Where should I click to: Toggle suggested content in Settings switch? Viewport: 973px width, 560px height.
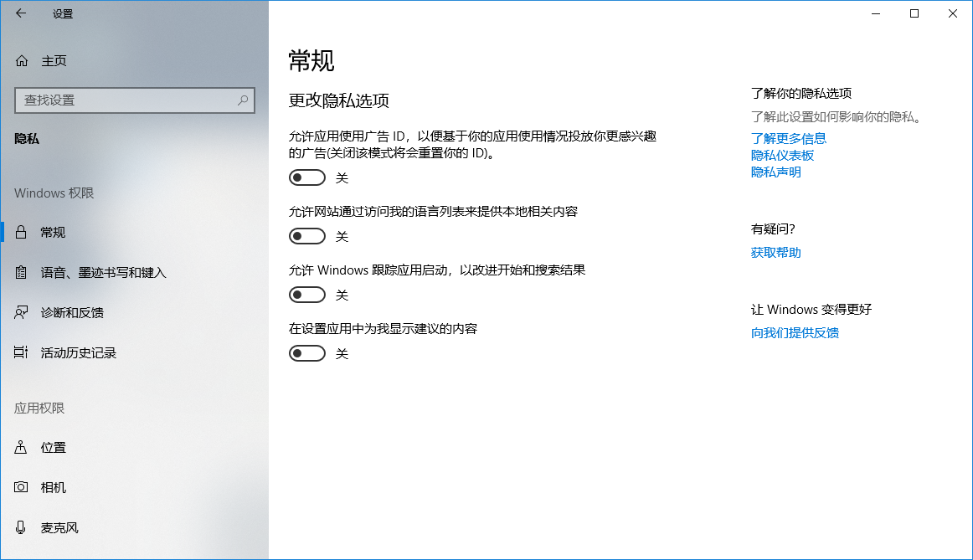tap(307, 353)
